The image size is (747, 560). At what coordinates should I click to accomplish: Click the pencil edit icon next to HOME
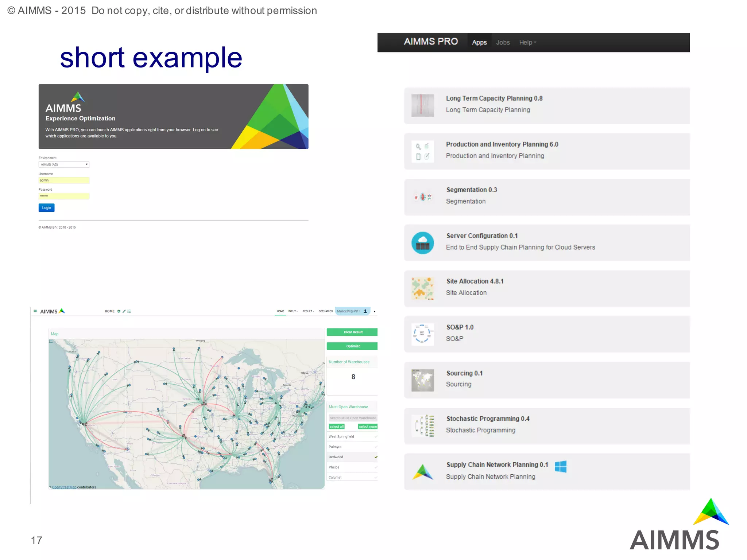tap(124, 311)
